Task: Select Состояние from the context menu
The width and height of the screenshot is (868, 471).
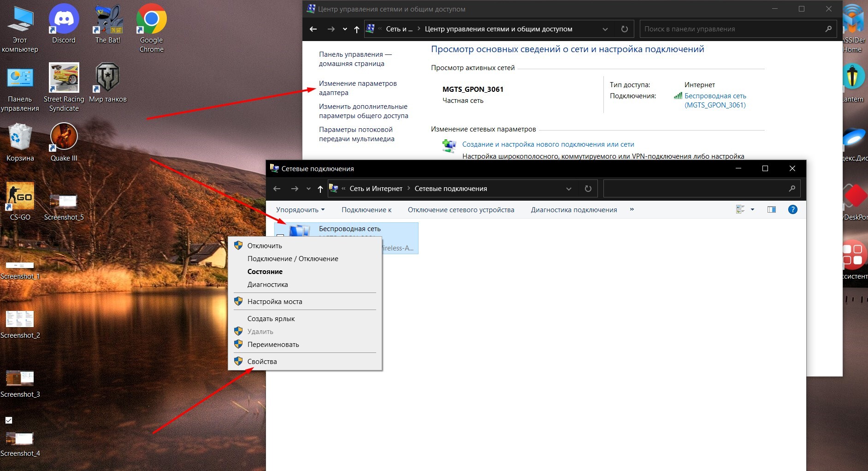Action: [265, 272]
